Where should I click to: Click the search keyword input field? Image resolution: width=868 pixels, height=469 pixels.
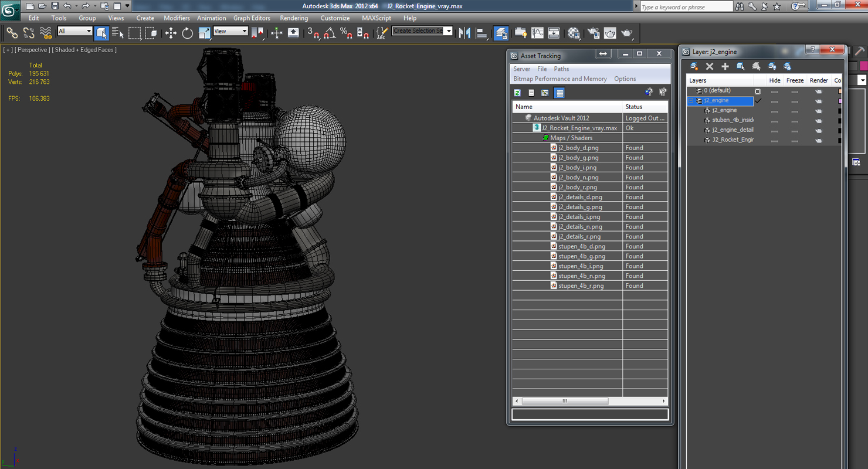(686, 6)
